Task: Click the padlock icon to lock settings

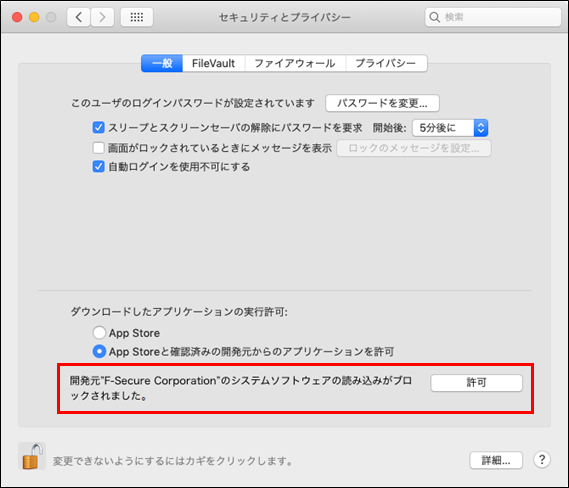Action: 32,456
